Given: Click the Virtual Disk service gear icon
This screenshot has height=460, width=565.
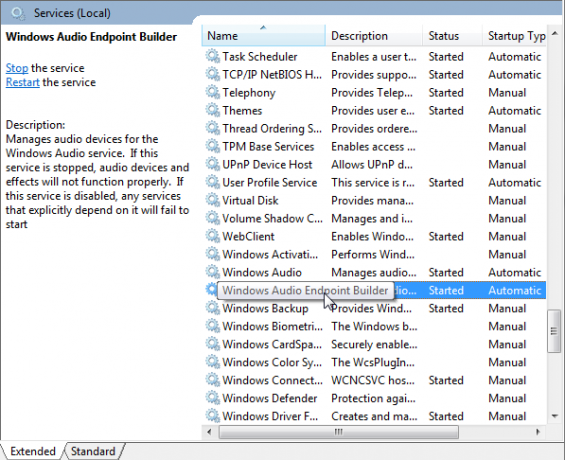Looking at the screenshot, I should pyautogui.click(x=212, y=201).
